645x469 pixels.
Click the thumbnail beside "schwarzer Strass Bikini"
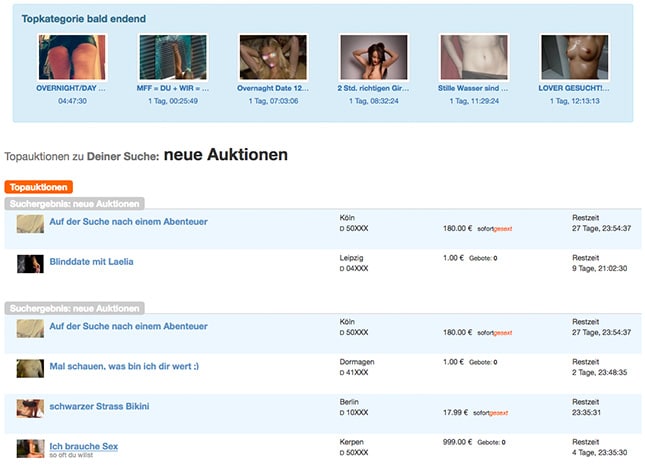click(29, 408)
